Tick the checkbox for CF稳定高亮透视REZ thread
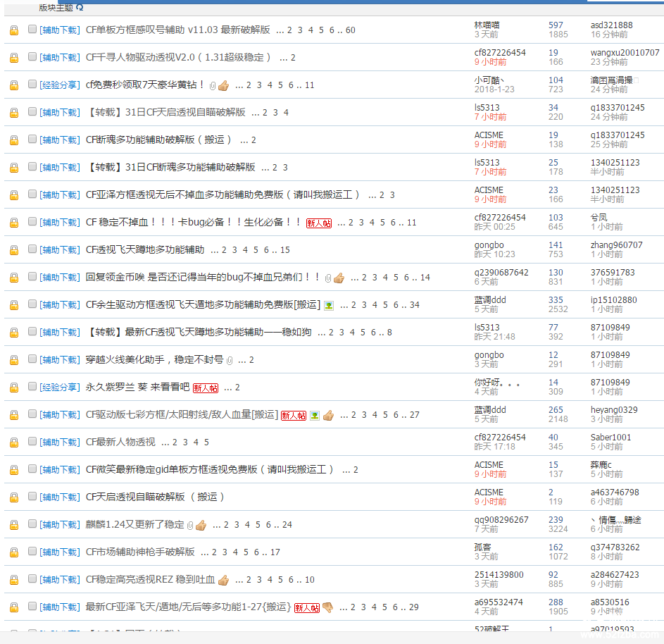Image resolution: width=664 pixels, height=644 pixels. [32, 578]
